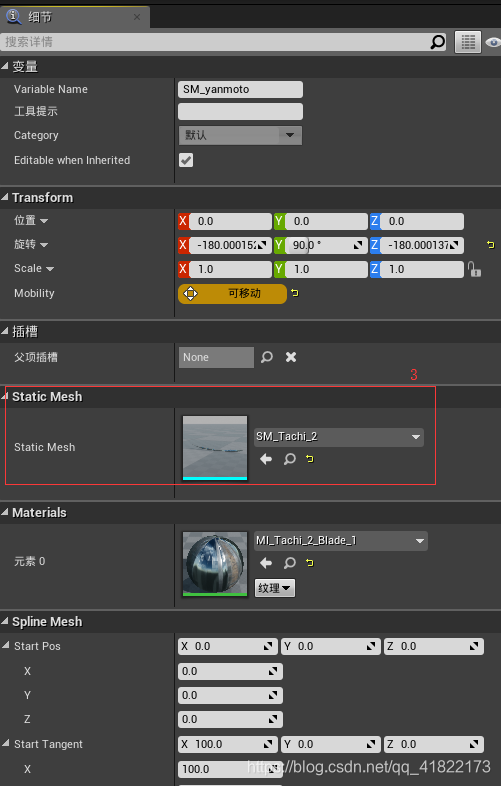501x786 pixels.
Task: Collapse the 插槽 sockets section
Action: tap(5, 331)
